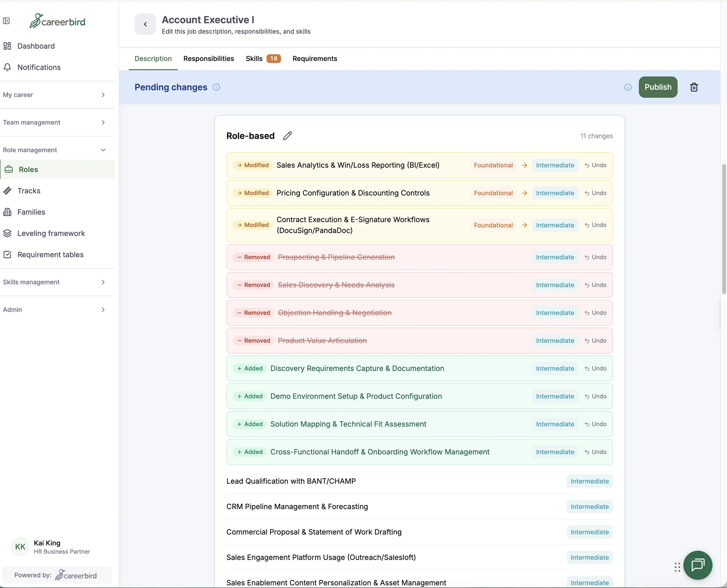Undo removal of Product Value Articulation
The image size is (727, 588).
pyautogui.click(x=595, y=341)
